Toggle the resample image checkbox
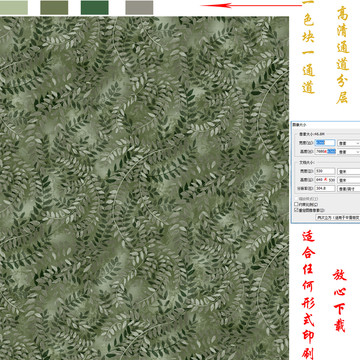The image size is (360, 360). click(x=296, y=210)
